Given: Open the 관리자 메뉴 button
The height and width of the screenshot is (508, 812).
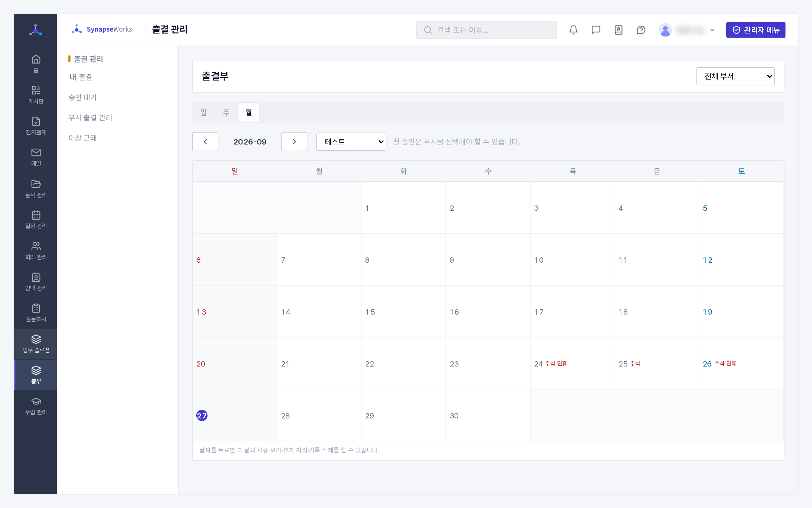Looking at the screenshot, I should click(x=756, y=30).
